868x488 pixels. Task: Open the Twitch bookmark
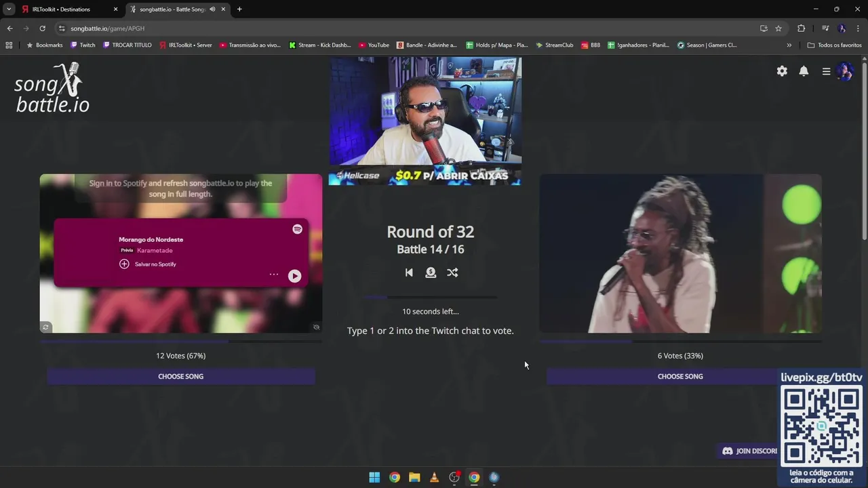[x=83, y=45]
